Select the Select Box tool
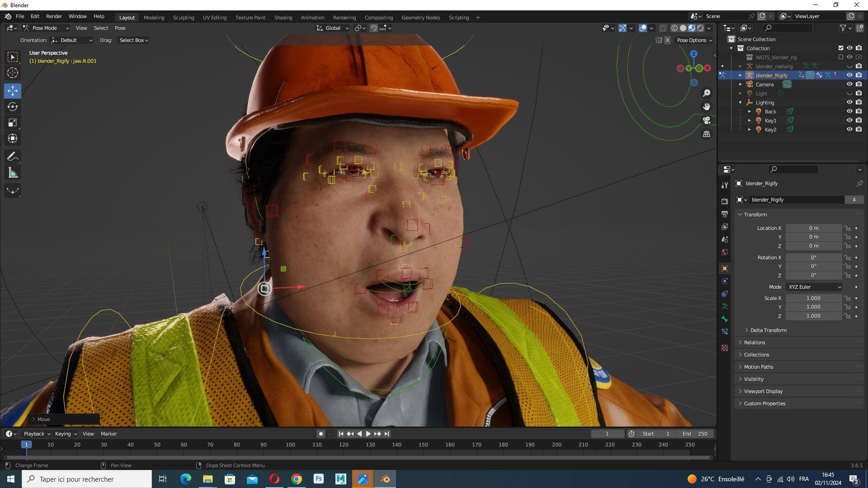 click(13, 57)
